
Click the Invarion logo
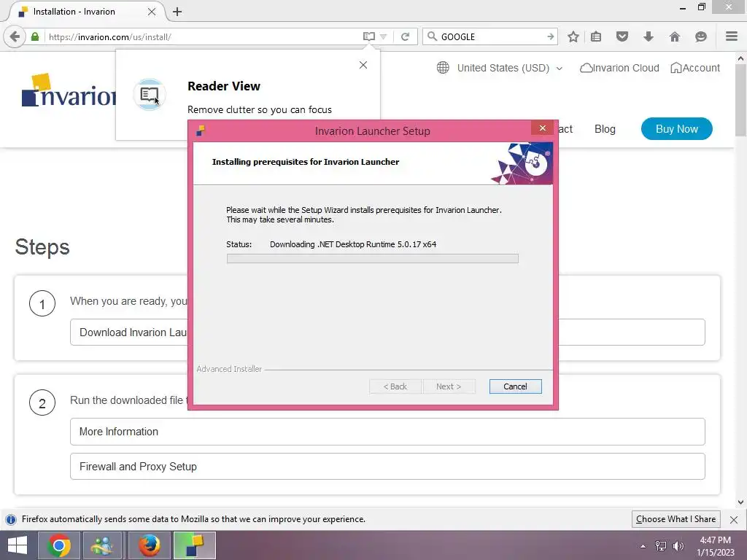click(x=69, y=90)
